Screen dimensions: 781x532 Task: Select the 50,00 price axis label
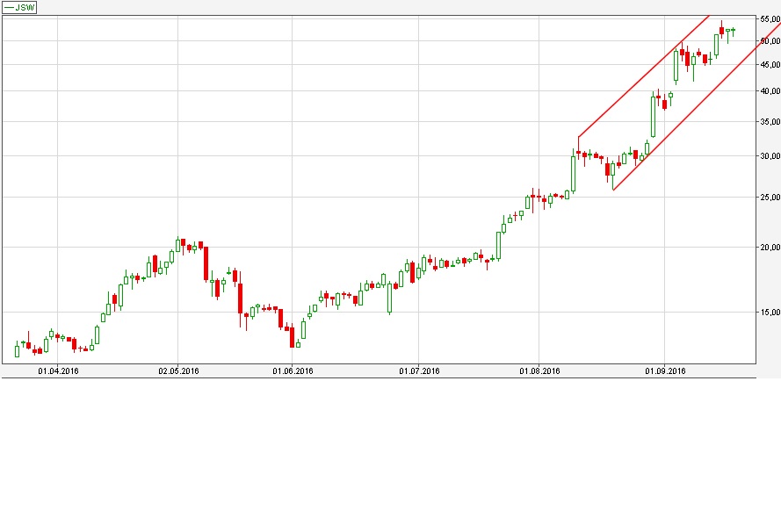click(770, 40)
